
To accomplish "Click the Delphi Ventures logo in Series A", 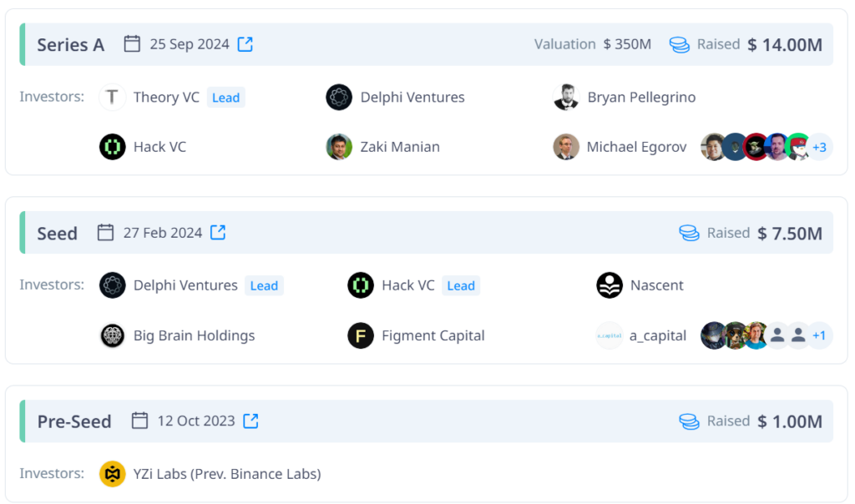I will pos(339,97).
